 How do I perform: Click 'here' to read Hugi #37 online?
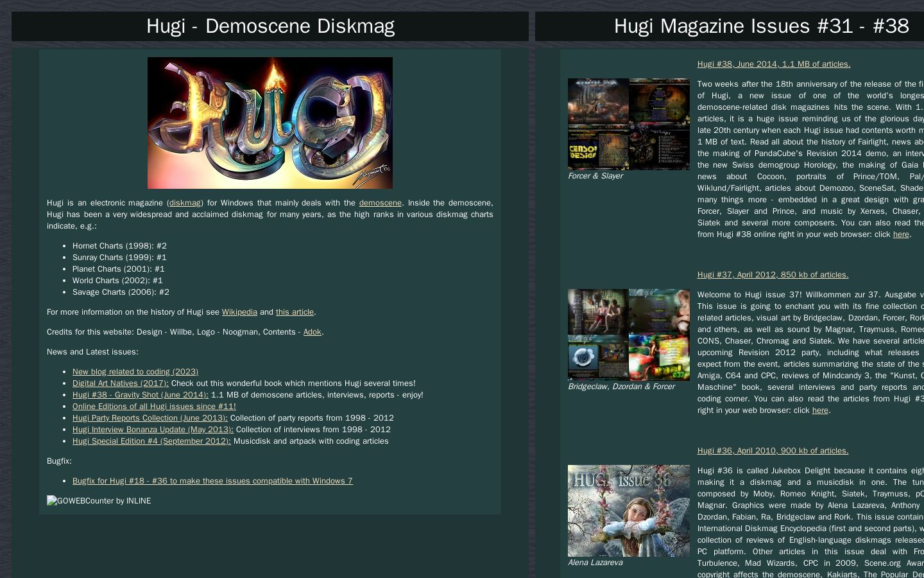(x=820, y=410)
